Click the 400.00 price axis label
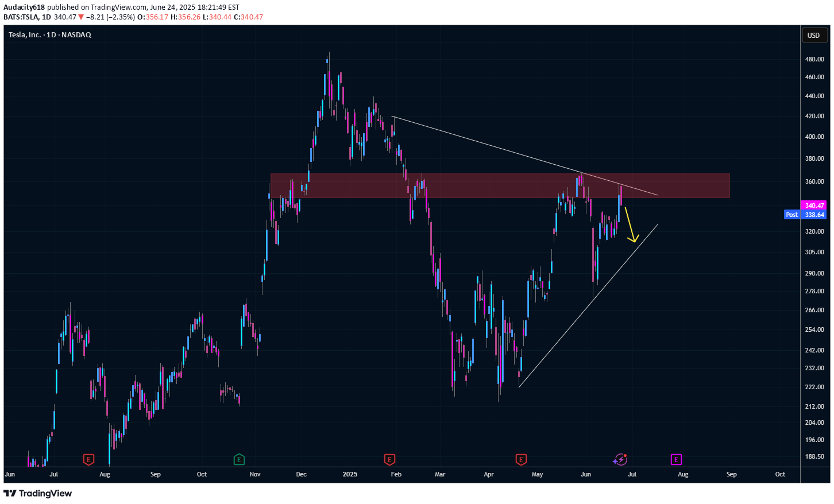Viewport: 834px width, 504px height. 814,137
